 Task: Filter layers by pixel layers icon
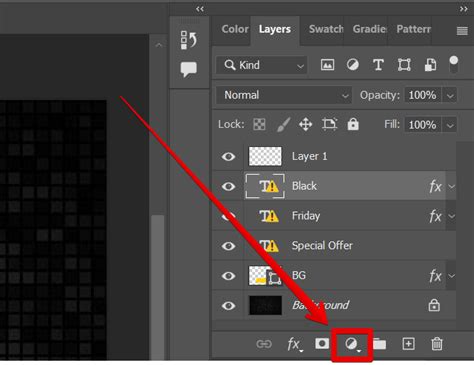tap(327, 64)
